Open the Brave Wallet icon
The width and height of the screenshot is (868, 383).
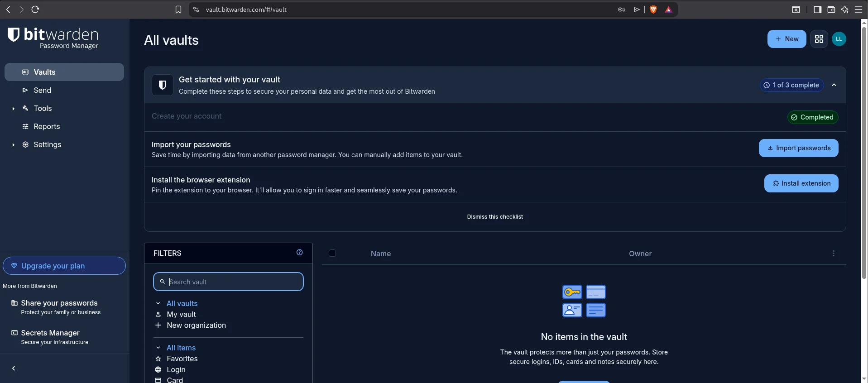[831, 10]
